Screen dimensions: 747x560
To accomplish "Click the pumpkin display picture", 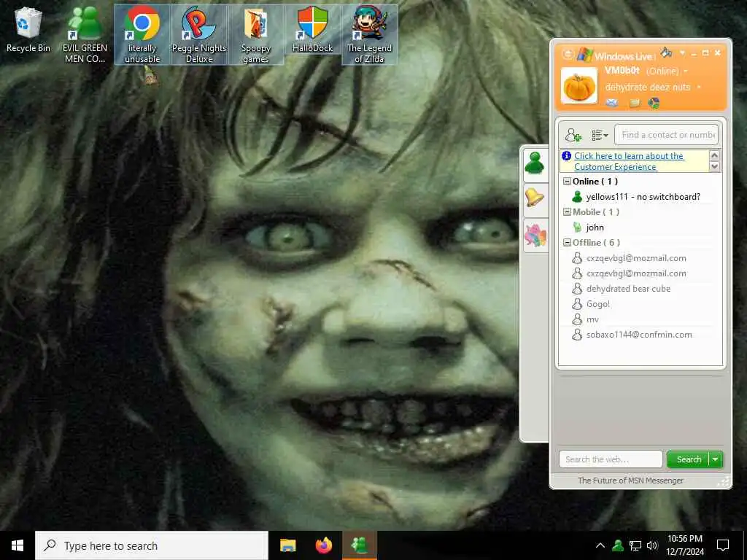I will (x=579, y=86).
